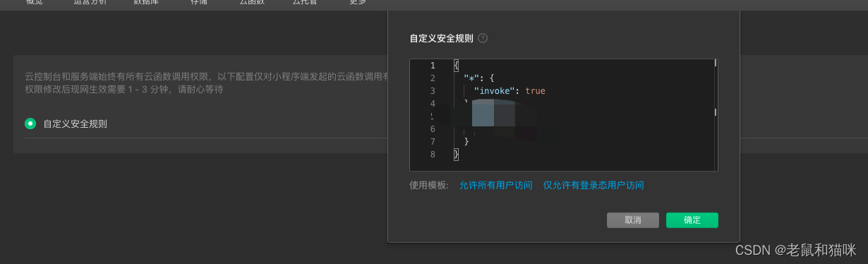Apply the 允许所有用户访问 template
Image resolution: width=868 pixels, height=264 pixels.
click(496, 186)
